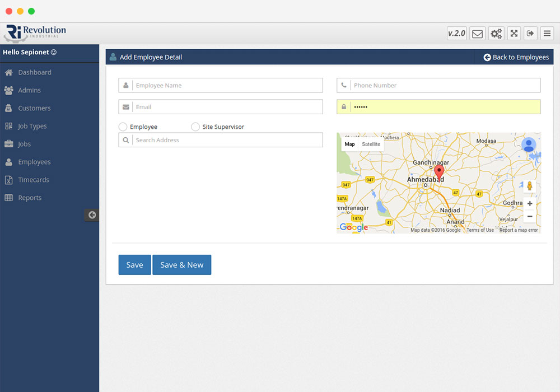Sign out via the logout arrow icon
The height and width of the screenshot is (392, 560).
[530, 33]
